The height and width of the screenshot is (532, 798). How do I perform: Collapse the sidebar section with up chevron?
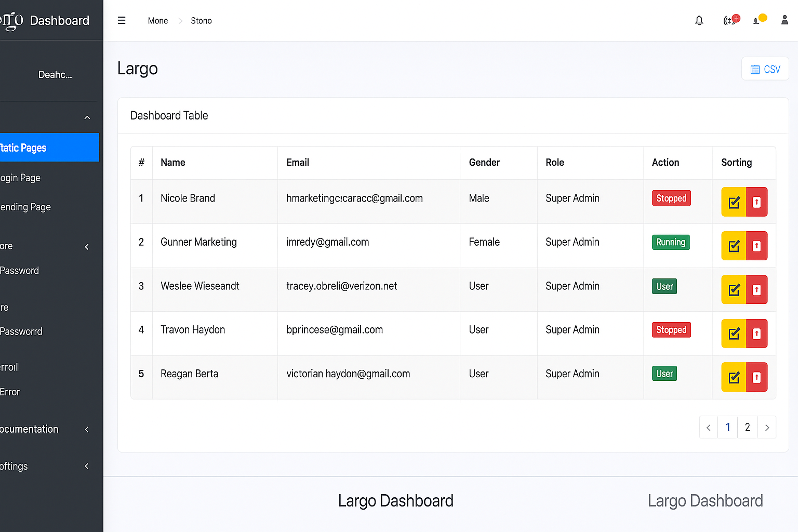[87, 117]
